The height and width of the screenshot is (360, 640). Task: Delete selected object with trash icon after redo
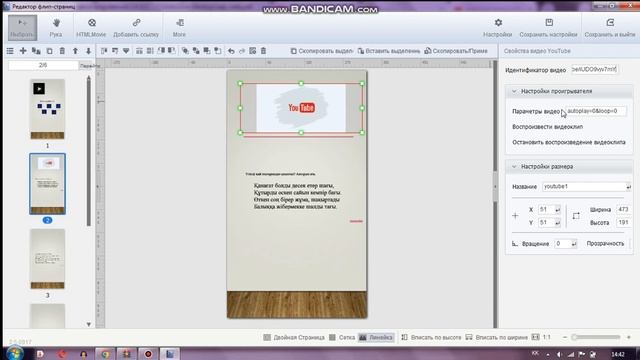[x=264, y=51]
